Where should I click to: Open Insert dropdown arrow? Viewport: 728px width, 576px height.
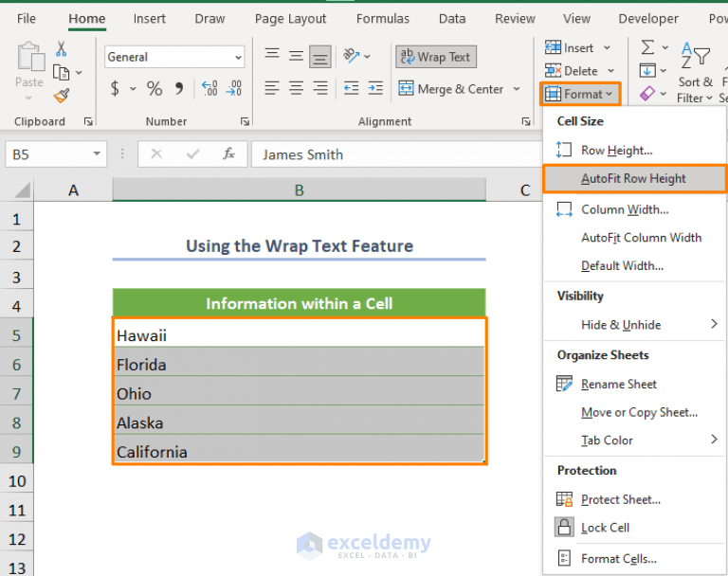607,47
